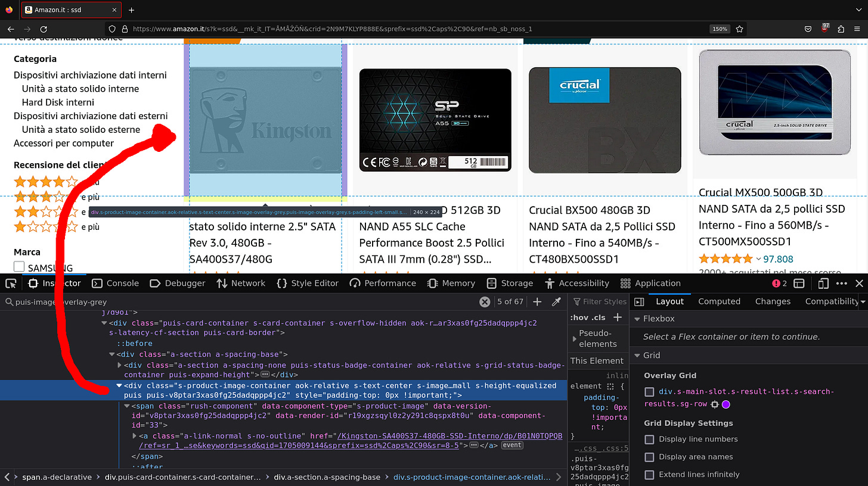Expand the span.rush-component node in the DOM tree
Image resolution: width=868 pixels, height=486 pixels.
pos(127,406)
